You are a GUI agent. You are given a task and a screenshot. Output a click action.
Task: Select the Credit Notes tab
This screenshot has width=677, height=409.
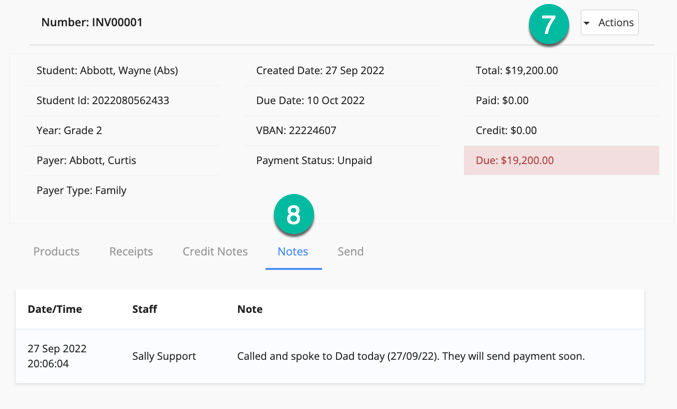(x=215, y=251)
